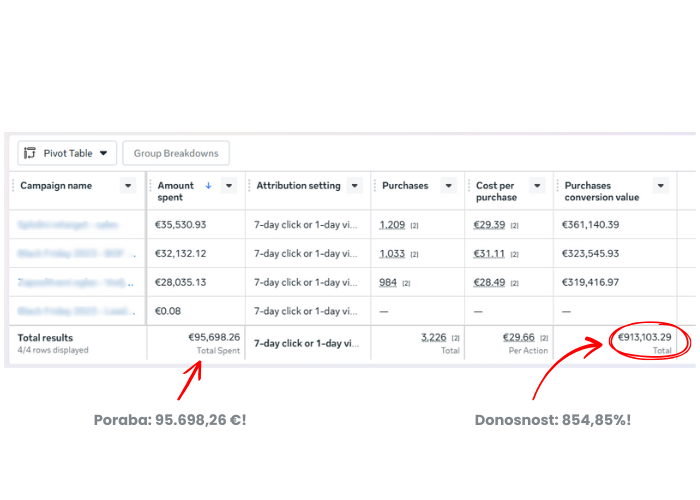This screenshot has width=700, height=500.
Task: Open the 1,209 purchases link
Action: pos(392,225)
